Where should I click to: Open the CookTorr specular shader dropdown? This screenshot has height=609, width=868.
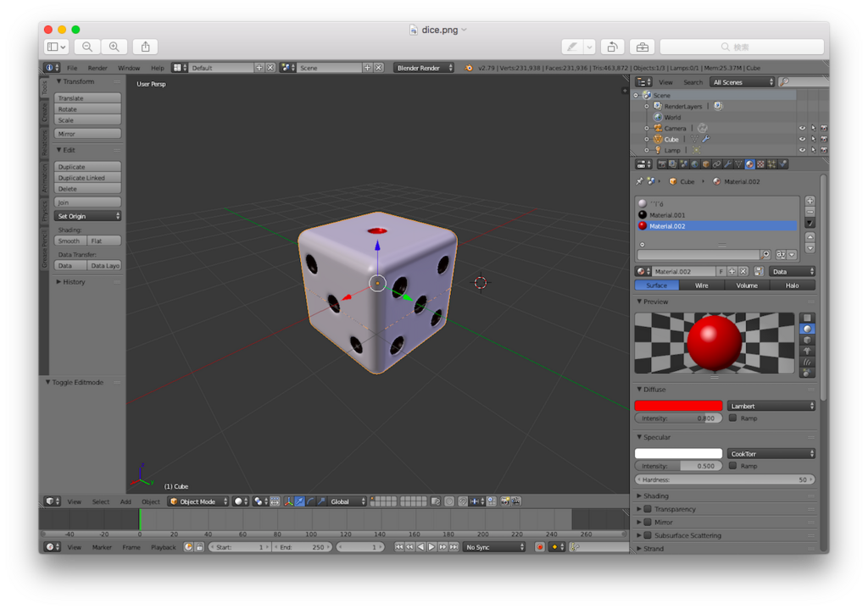point(771,453)
